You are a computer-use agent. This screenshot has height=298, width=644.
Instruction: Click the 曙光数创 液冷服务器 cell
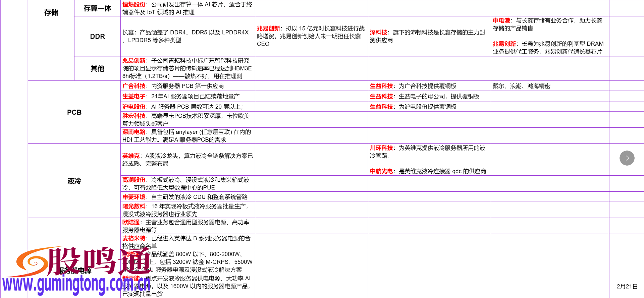(x=188, y=210)
